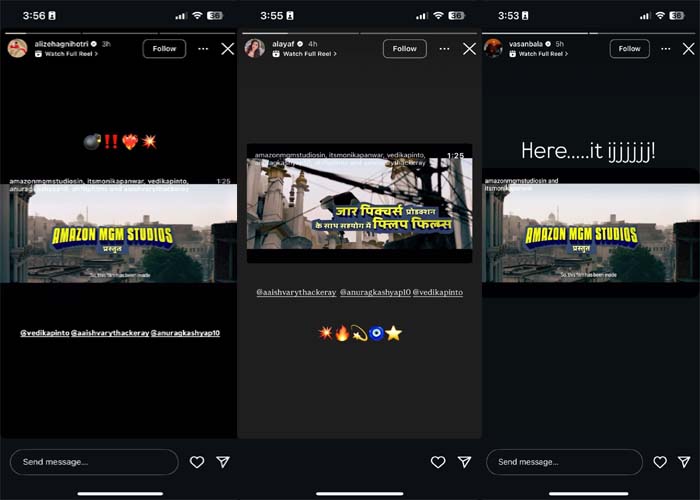Screen dimensions: 700x500
Task: Share the alizehagnihotri story via paper plane
Action: click(223, 462)
